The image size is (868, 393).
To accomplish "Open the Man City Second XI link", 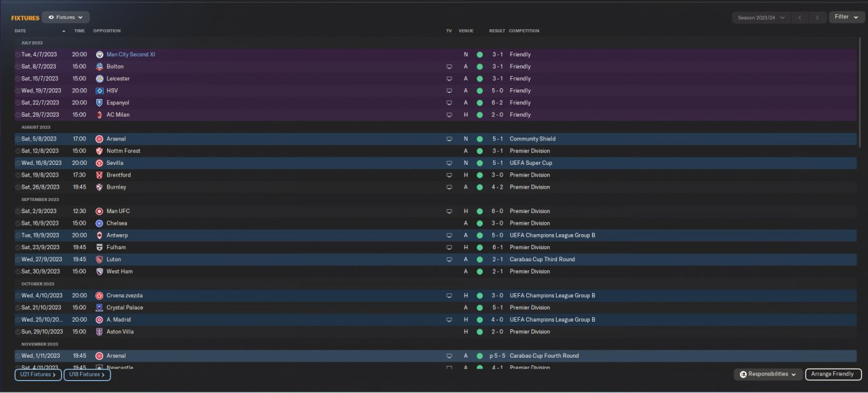I will (x=131, y=54).
